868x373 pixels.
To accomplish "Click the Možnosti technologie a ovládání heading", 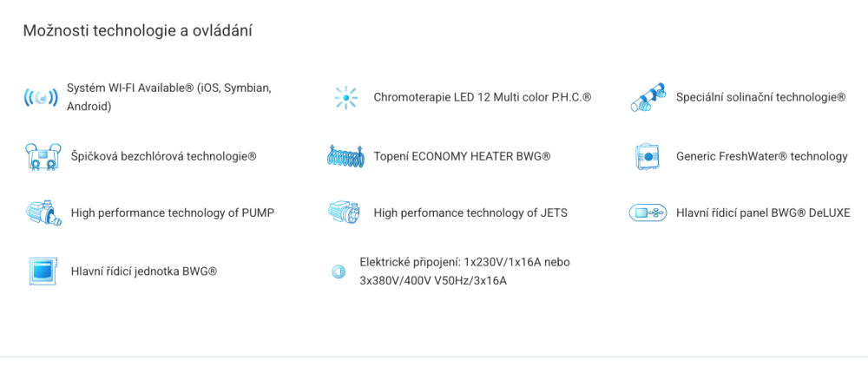I will click(138, 31).
